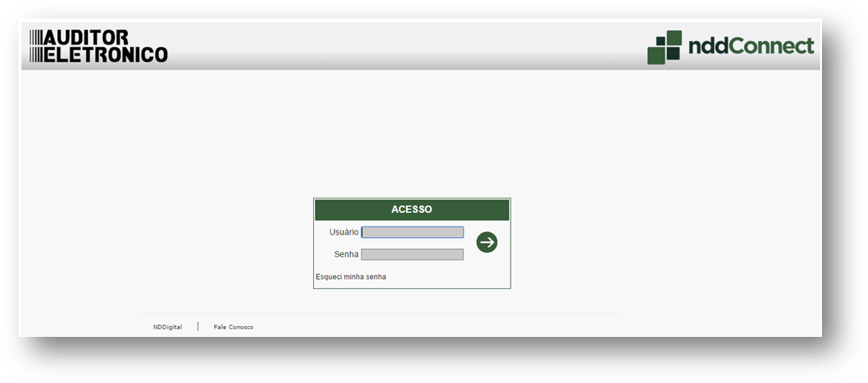Image resolution: width=868 pixels, height=383 pixels.
Task: Click the separator between the footer links
Action: pos(198,326)
